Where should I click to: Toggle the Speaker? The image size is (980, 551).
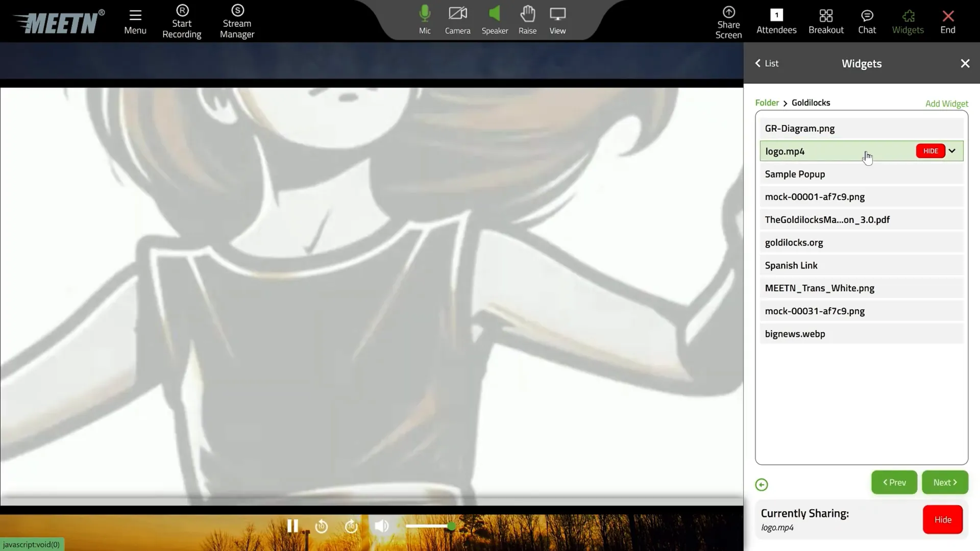click(x=495, y=20)
